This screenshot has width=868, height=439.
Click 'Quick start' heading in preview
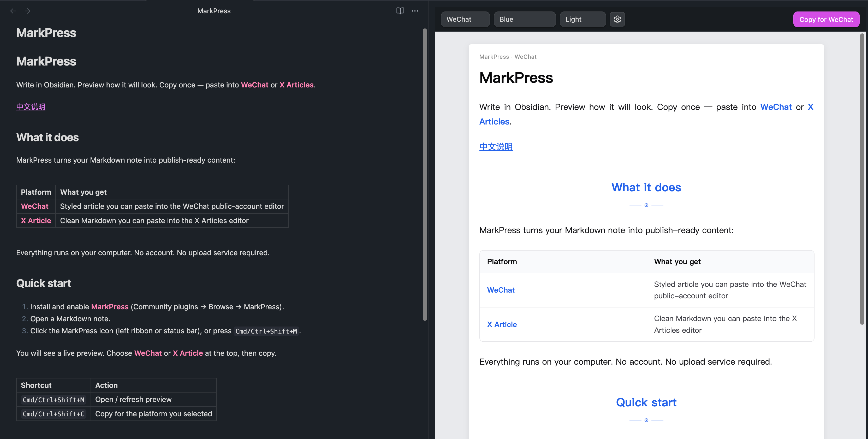coord(646,402)
